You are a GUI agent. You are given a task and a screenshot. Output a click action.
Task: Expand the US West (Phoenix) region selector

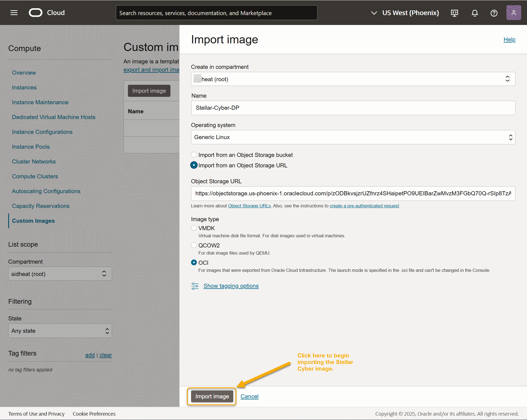tap(405, 13)
